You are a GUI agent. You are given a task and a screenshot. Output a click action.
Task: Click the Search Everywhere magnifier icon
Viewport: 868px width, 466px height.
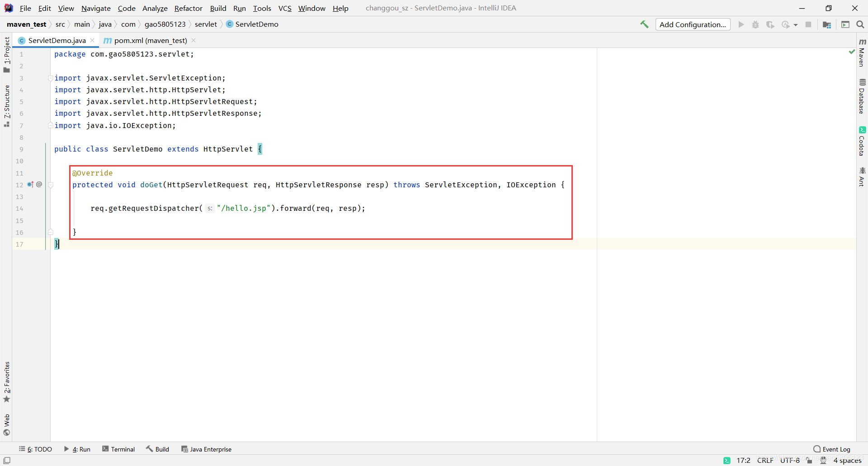pos(860,24)
